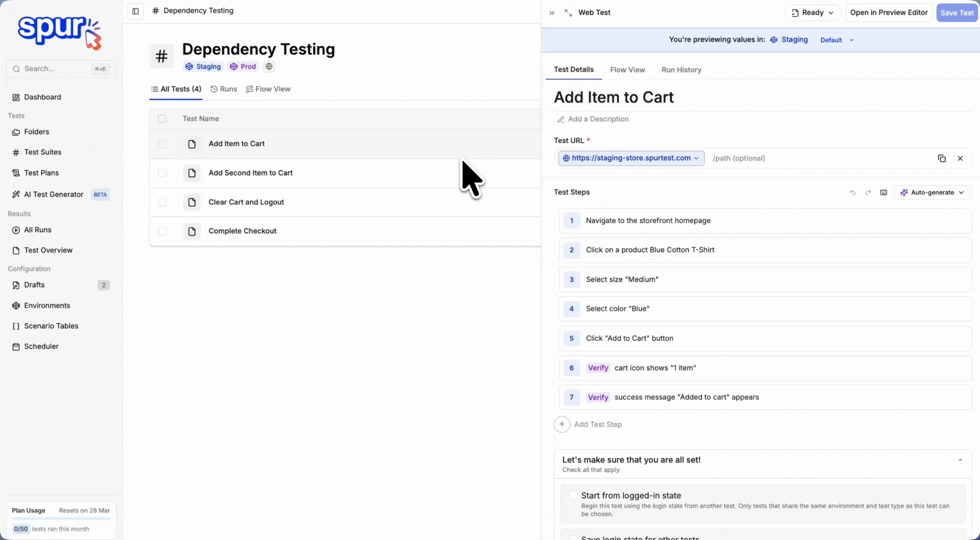980x540 pixels.
Task: Copy the test URL with copy icon
Action: pyautogui.click(x=941, y=158)
